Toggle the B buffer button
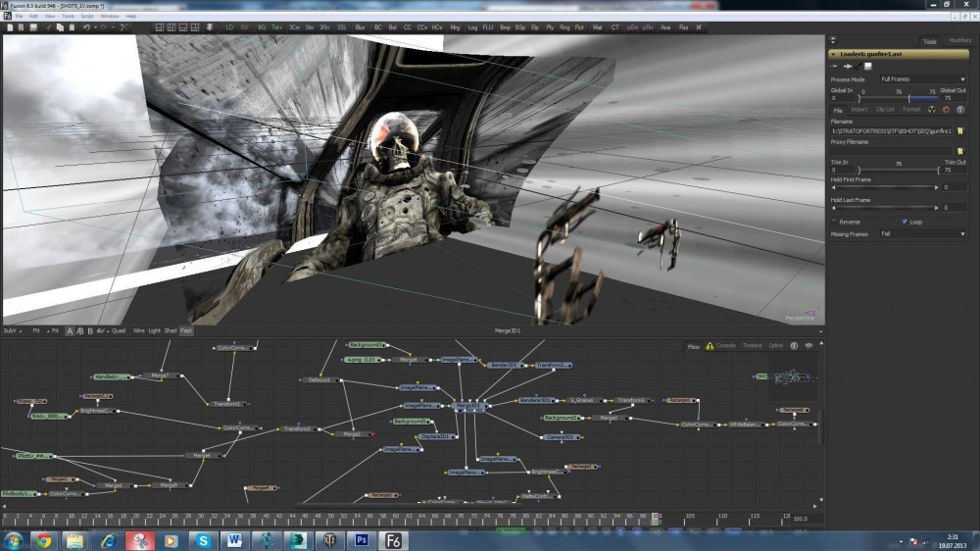980x551 pixels. (90, 330)
